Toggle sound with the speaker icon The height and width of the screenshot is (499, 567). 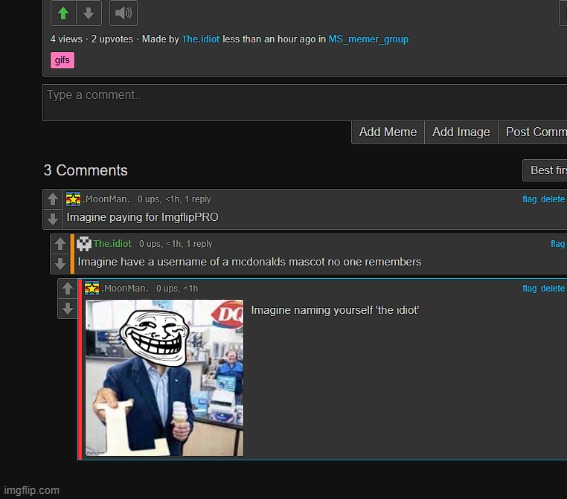tap(123, 13)
